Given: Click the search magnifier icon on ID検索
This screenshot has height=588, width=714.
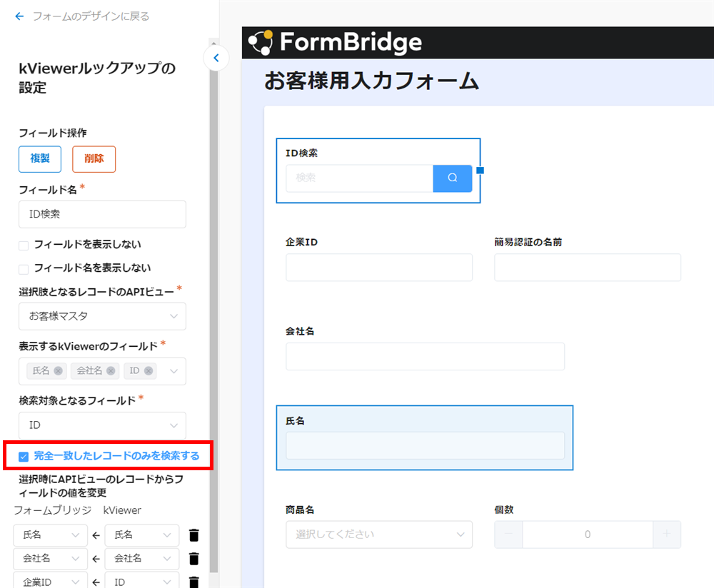Looking at the screenshot, I should (451, 178).
